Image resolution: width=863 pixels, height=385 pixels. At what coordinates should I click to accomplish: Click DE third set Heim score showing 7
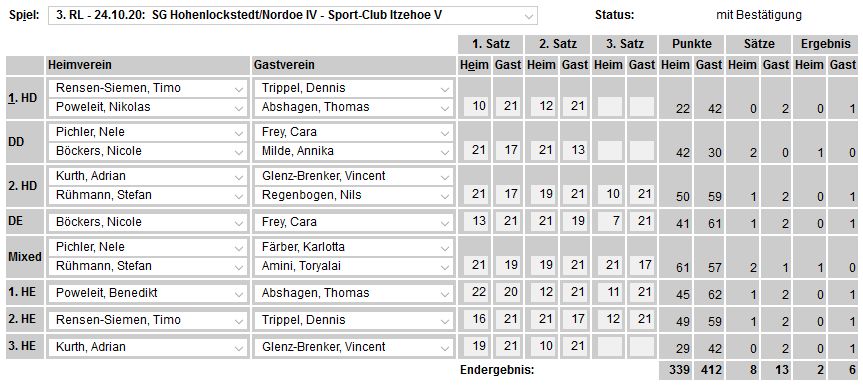(609, 221)
